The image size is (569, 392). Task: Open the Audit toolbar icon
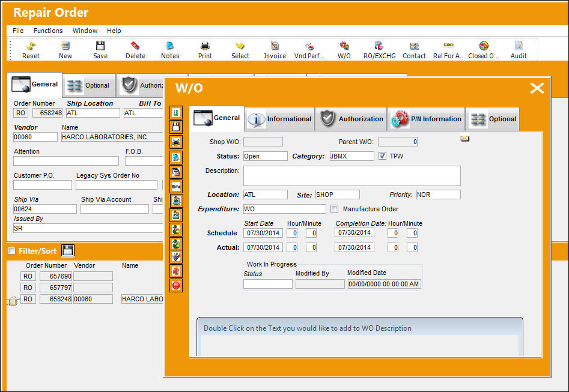[x=519, y=50]
